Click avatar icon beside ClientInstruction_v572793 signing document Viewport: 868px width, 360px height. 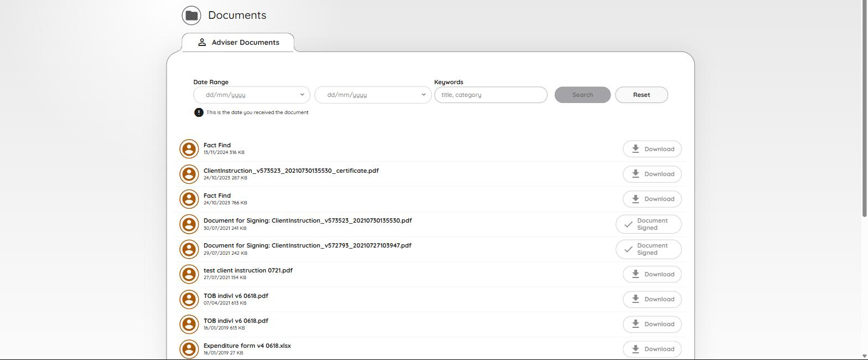tap(189, 249)
